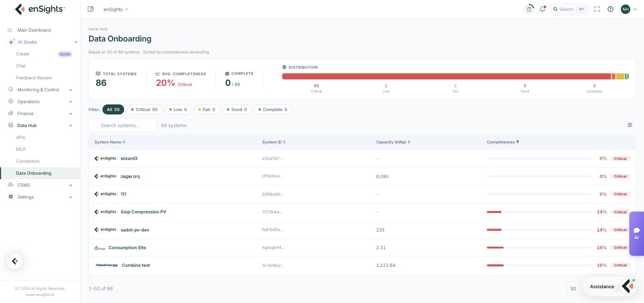Open the enSights workspace dropdown
This screenshot has width=644, height=303.
click(116, 9)
